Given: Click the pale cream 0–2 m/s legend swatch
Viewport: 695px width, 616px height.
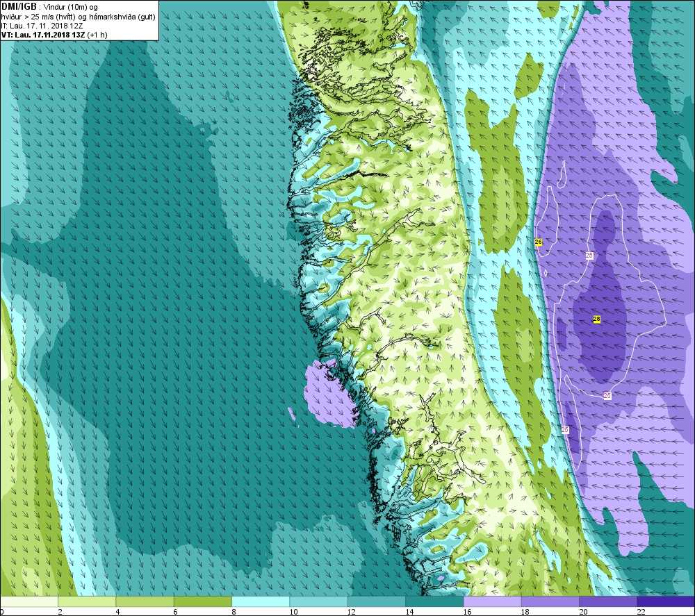Looking at the screenshot, I should [29, 601].
